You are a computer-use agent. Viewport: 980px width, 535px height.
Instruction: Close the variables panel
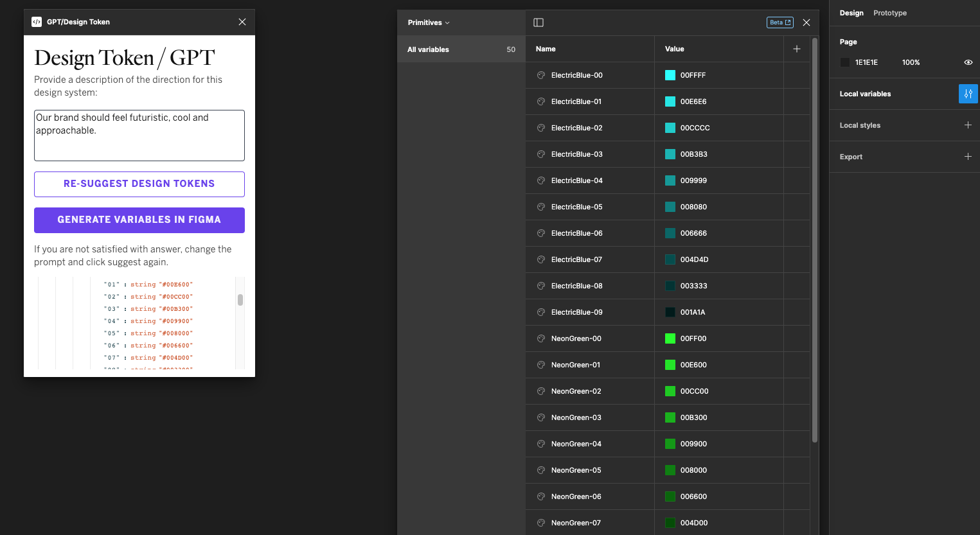click(x=806, y=22)
